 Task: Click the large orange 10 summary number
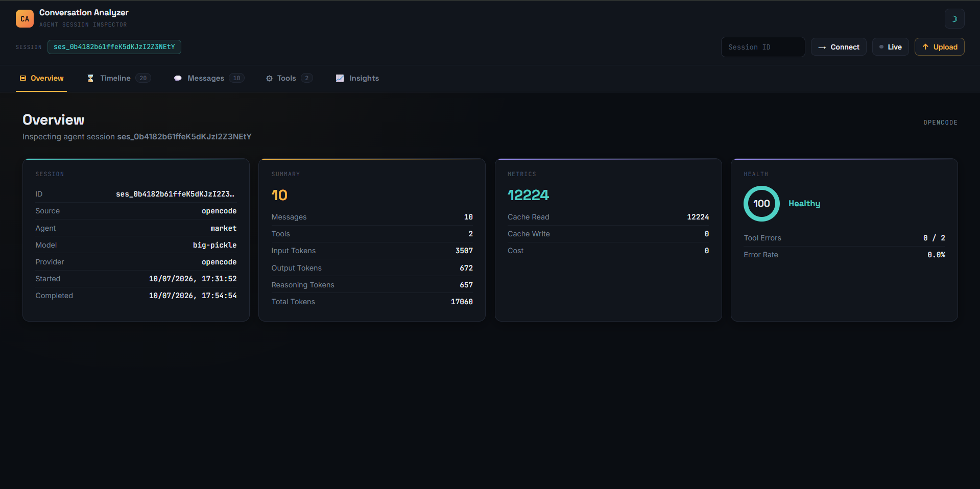point(279,195)
